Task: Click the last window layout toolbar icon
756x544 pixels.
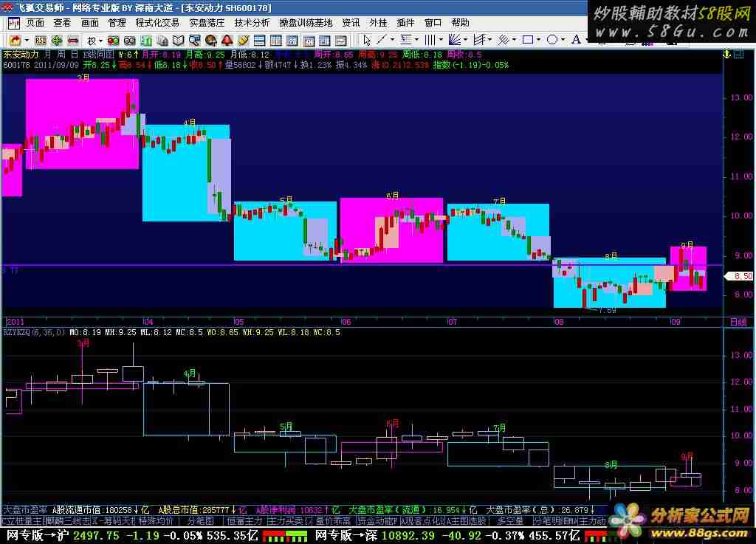Action: click(341, 41)
